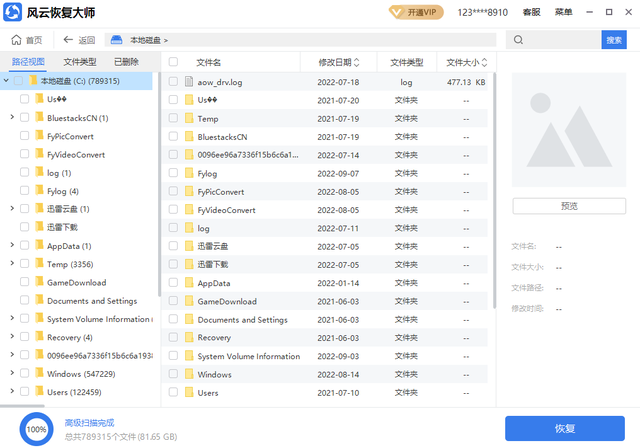Expand the BluestacksCN (1) tree node
The image size is (640, 448).
pyautogui.click(x=12, y=117)
